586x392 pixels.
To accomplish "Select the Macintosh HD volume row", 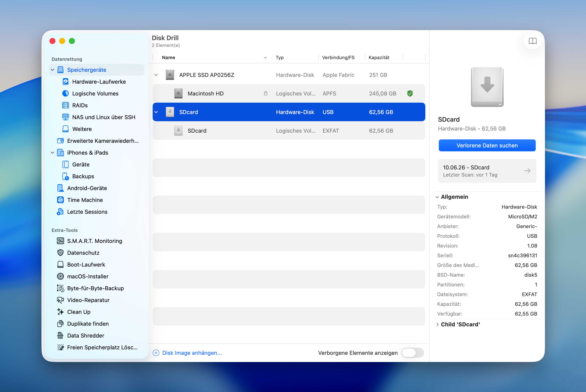I will click(289, 94).
